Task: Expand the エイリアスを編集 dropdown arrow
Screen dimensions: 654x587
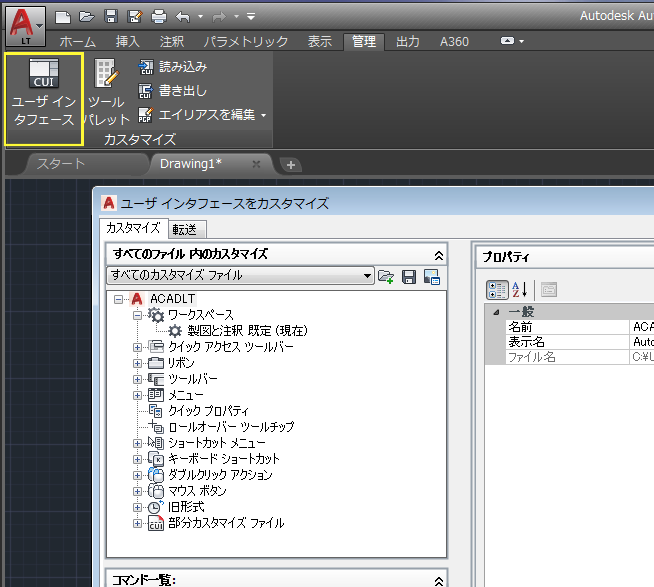Action: click(264, 115)
